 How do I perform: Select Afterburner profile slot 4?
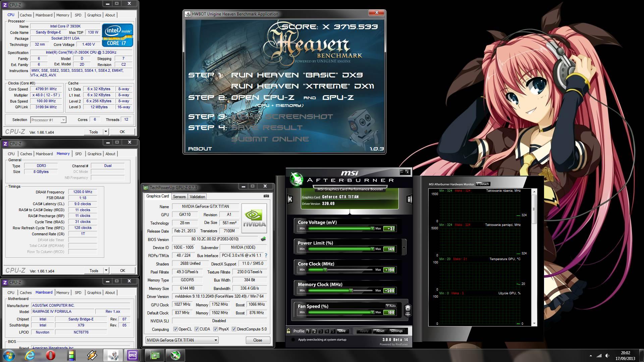tap(327, 331)
